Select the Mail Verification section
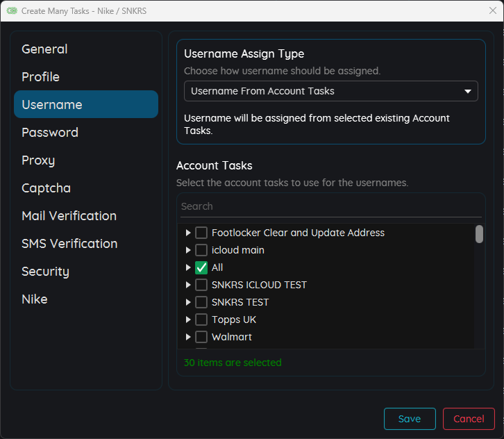This screenshot has width=504, height=439. 69,216
